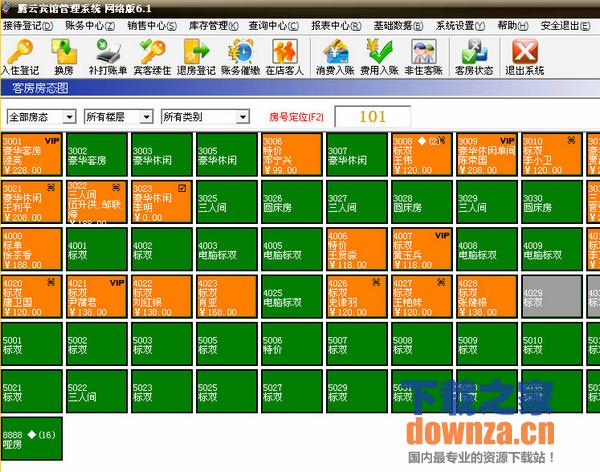
Task: Open the 库存管理 inventory menu
Action: (207, 25)
